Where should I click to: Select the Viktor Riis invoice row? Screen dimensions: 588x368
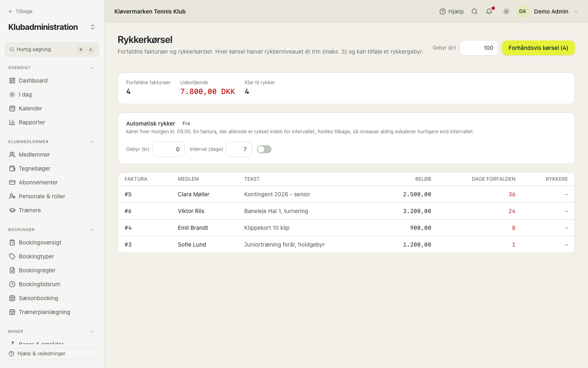[x=346, y=211]
